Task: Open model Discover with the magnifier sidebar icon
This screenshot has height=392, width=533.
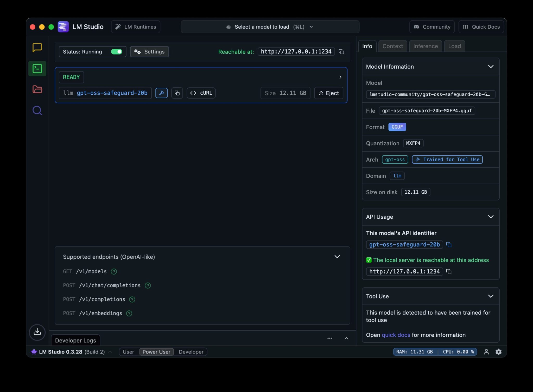Action: [x=37, y=110]
